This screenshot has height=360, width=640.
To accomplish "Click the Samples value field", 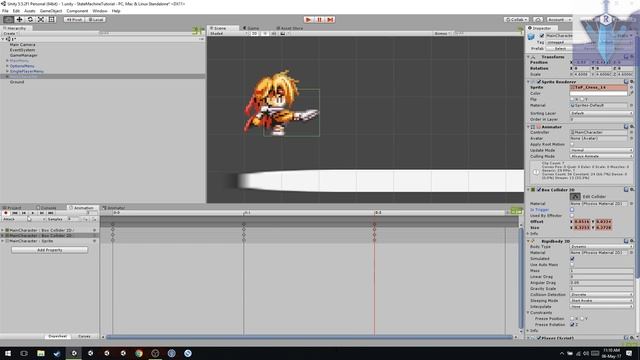I will [x=74, y=219].
